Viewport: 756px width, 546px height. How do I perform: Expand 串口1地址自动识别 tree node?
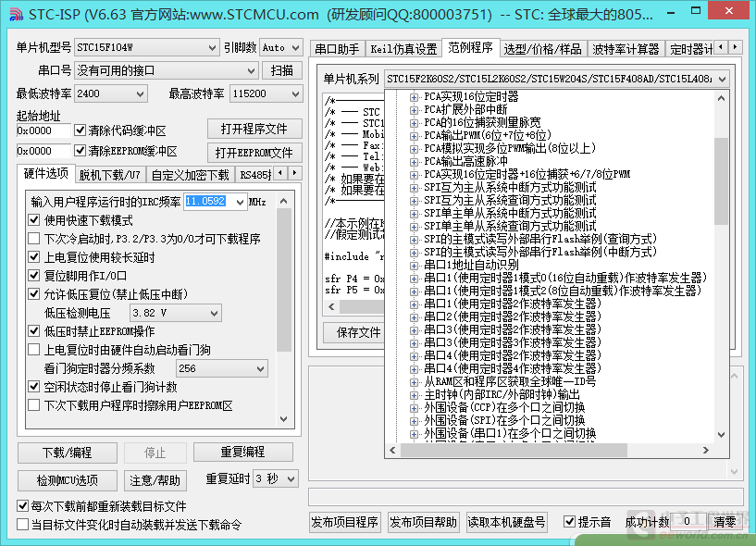click(x=414, y=266)
